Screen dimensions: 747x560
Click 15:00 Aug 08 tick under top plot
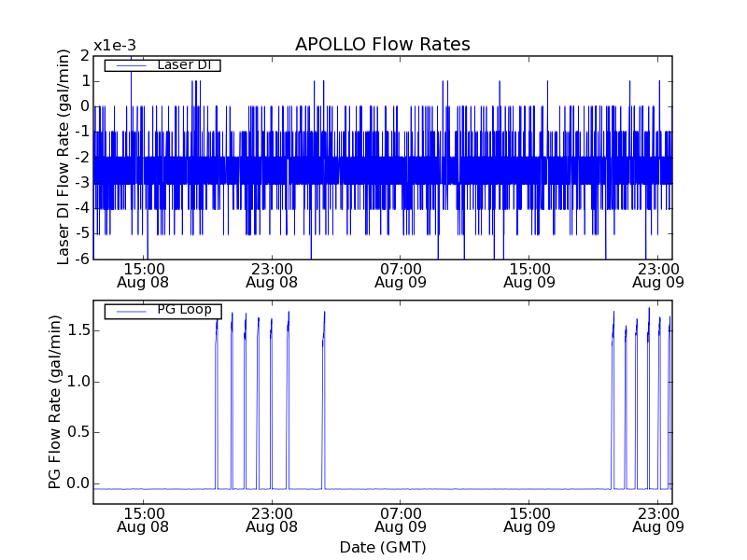[x=143, y=274]
